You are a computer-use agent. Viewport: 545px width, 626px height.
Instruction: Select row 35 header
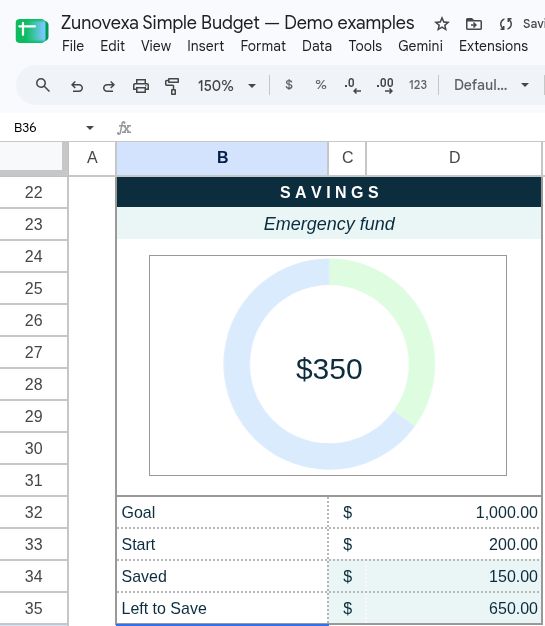tap(34, 608)
